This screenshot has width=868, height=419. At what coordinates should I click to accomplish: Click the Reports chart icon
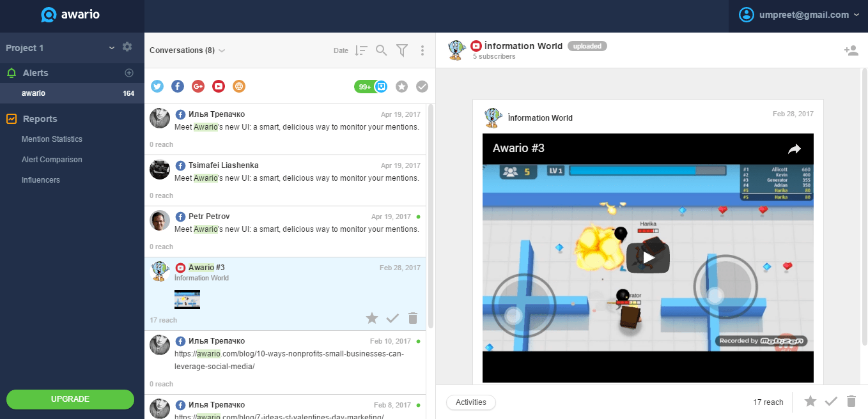coord(12,119)
